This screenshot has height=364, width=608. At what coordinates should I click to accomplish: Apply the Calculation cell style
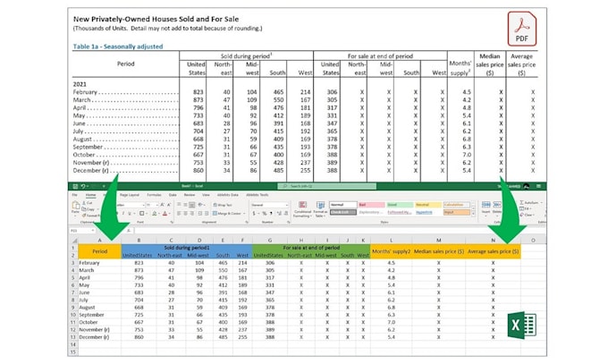pyautogui.click(x=457, y=205)
